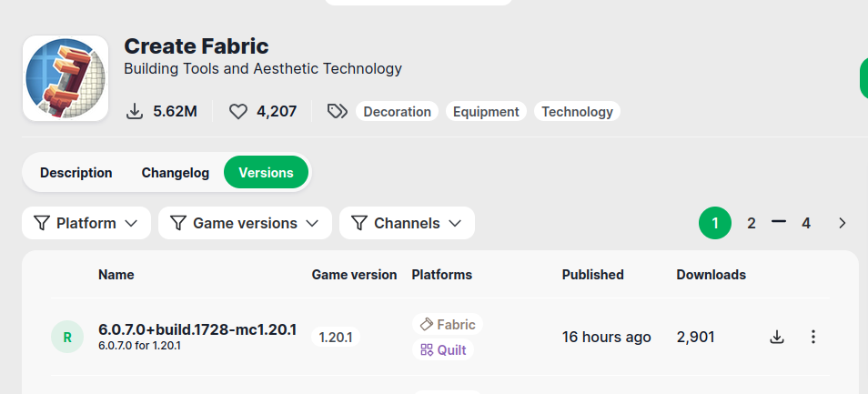Click the download icon beside 5.62M
The width and height of the screenshot is (868, 394).
pos(135,112)
